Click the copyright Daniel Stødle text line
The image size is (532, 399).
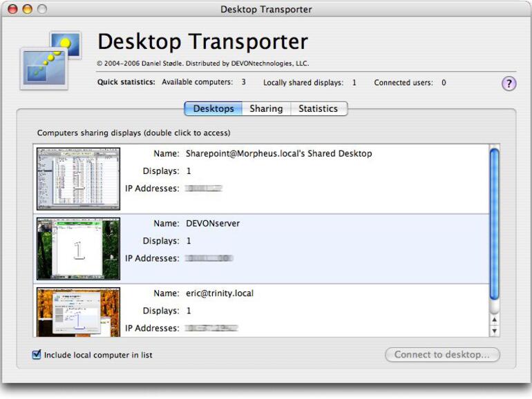203,64
